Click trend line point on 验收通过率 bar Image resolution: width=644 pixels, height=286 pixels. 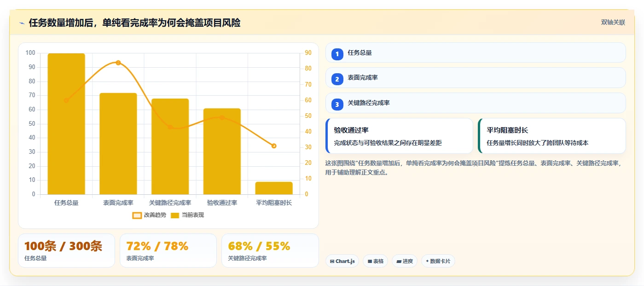click(222, 117)
